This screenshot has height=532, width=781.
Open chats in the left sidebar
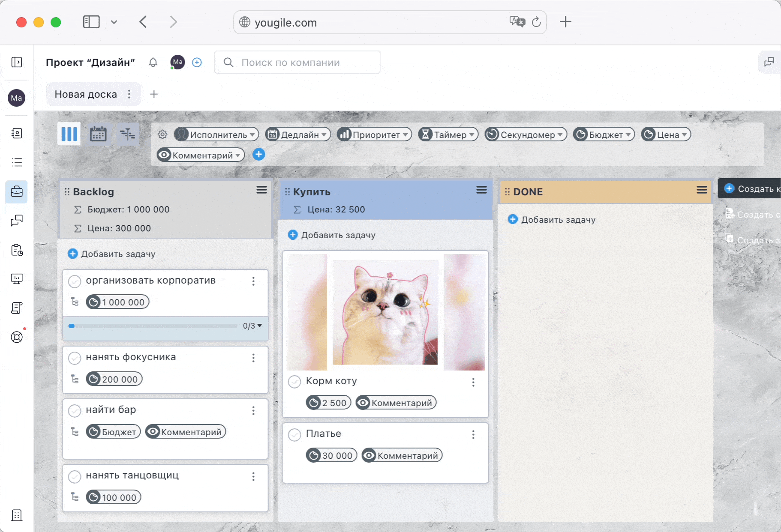17,221
